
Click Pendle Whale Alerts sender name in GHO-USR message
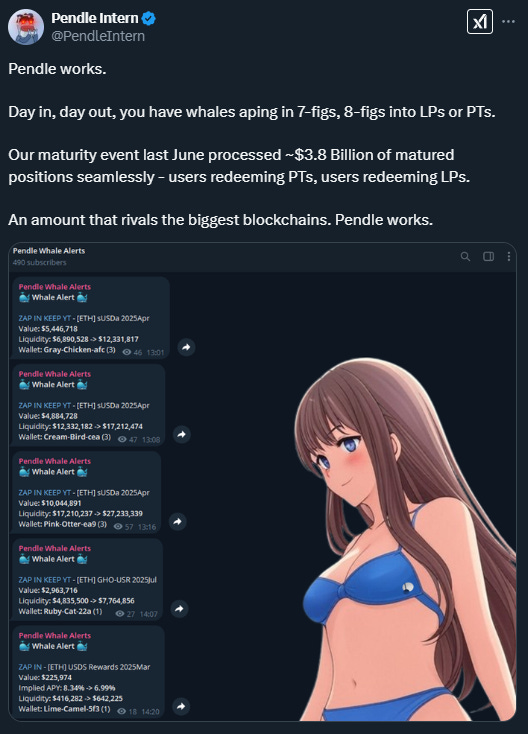tap(55, 548)
